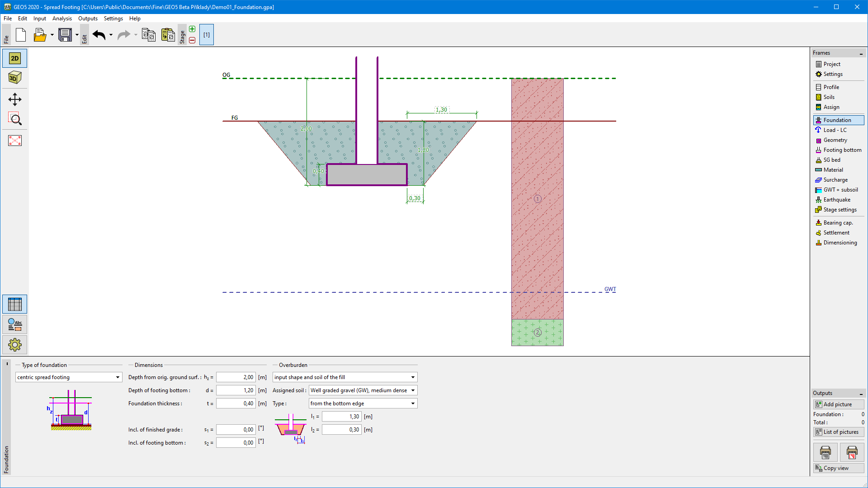
Task: Open the Soils frame
Action: 839,97
